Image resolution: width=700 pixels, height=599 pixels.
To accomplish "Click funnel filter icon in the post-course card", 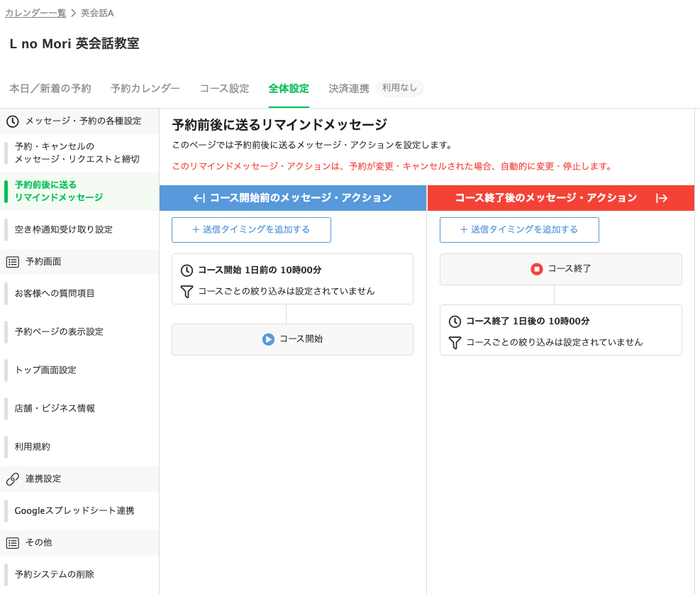I will point(455,343).
